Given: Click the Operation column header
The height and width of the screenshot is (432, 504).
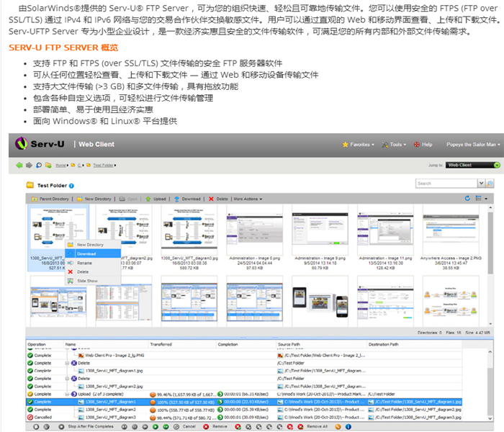Looking at the screenshot, I should (x=45, y=344).
